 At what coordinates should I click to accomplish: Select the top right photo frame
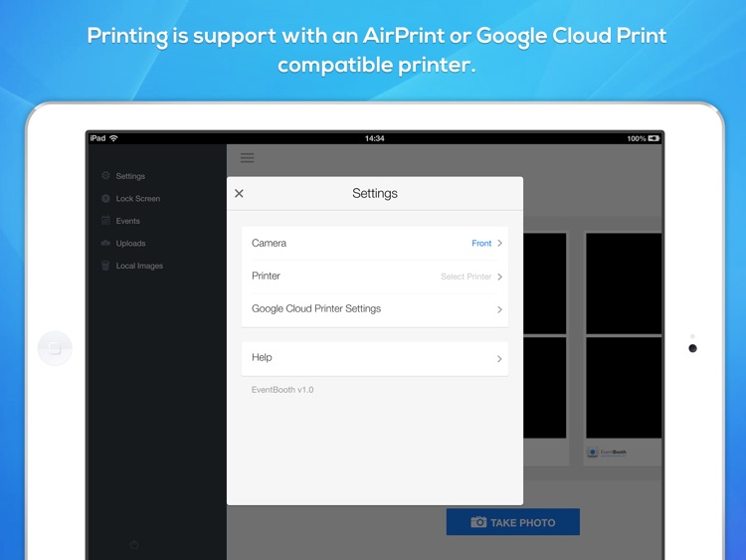point(624,283)
